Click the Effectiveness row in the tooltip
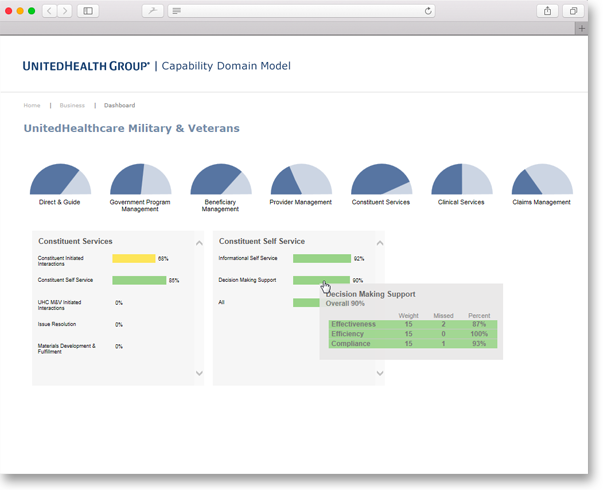Image resolution: width=610 pixels, height=490 pixels. (x=413, y=324)
